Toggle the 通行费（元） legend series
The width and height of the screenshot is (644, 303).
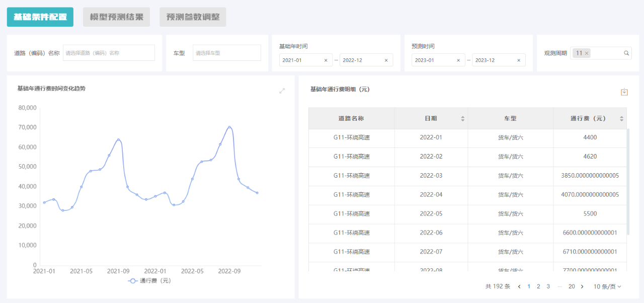pyautogui.click(x=149, y=281)
